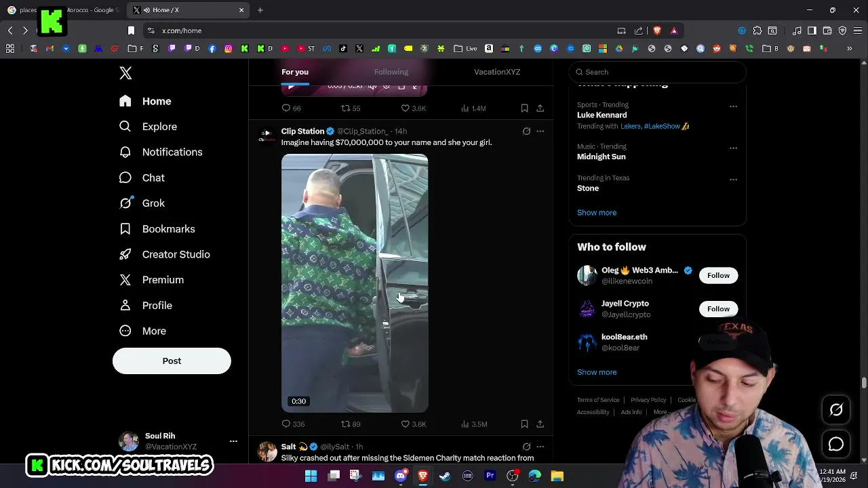Open a new browser tab

tap(260, 10)
